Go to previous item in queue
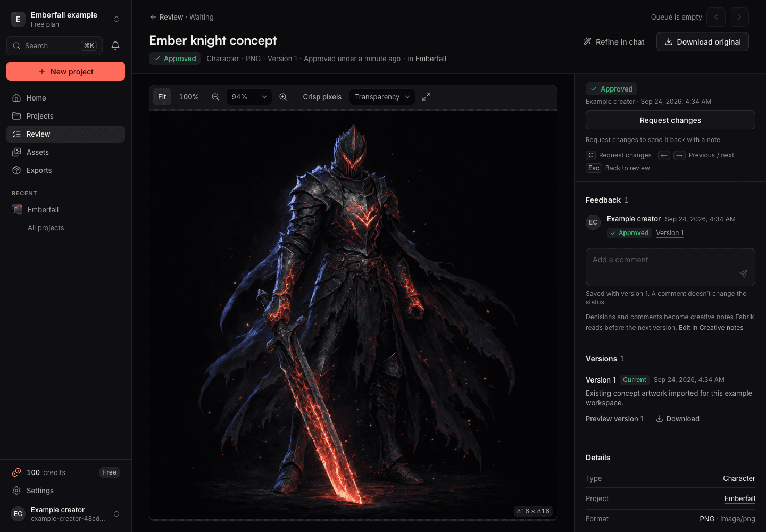This screenshot has height=532, width=766. pos(716,17)
